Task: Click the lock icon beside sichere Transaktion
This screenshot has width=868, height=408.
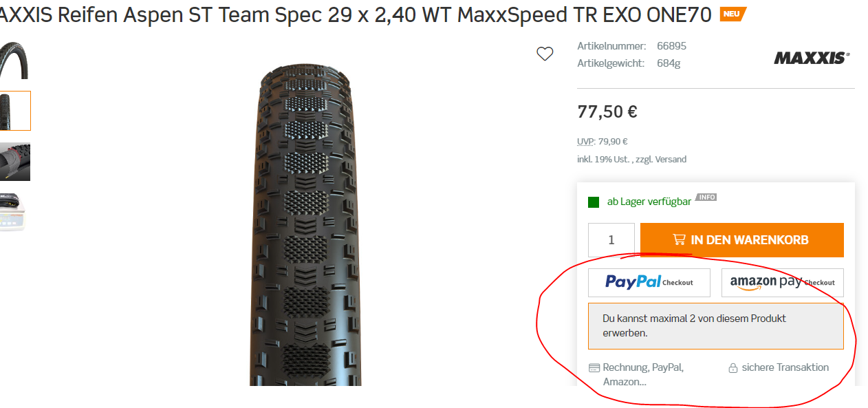Action: point(733,368)
